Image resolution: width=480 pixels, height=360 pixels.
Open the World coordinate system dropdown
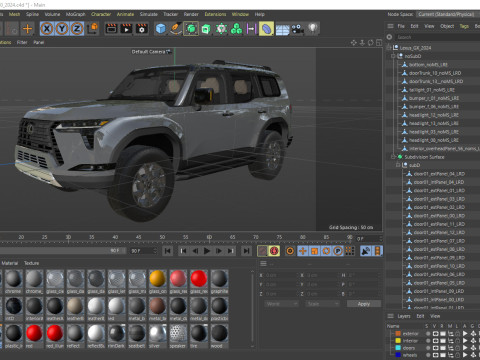click(282, 304)
